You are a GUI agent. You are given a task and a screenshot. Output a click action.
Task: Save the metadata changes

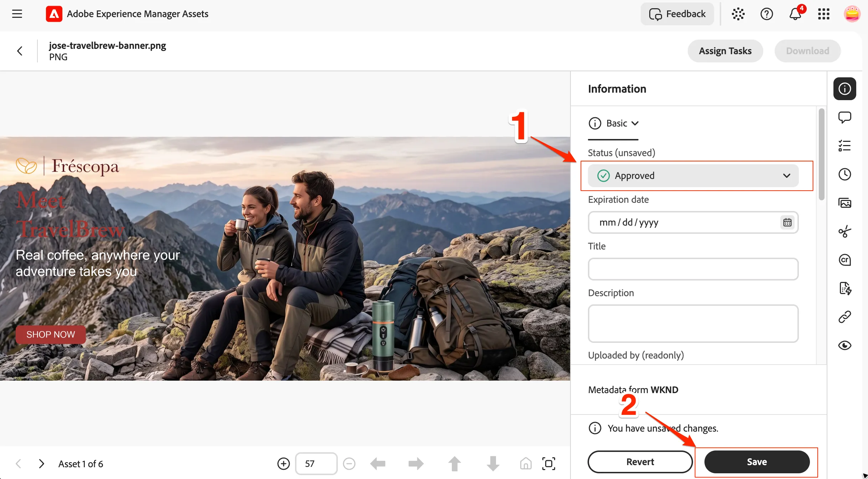point(757,462)
